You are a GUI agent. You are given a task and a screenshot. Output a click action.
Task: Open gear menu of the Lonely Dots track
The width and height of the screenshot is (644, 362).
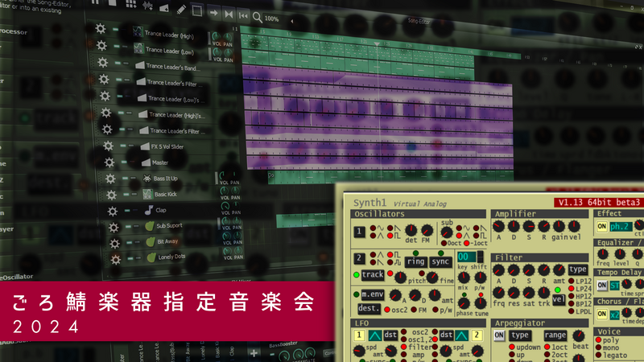(115, 259)
